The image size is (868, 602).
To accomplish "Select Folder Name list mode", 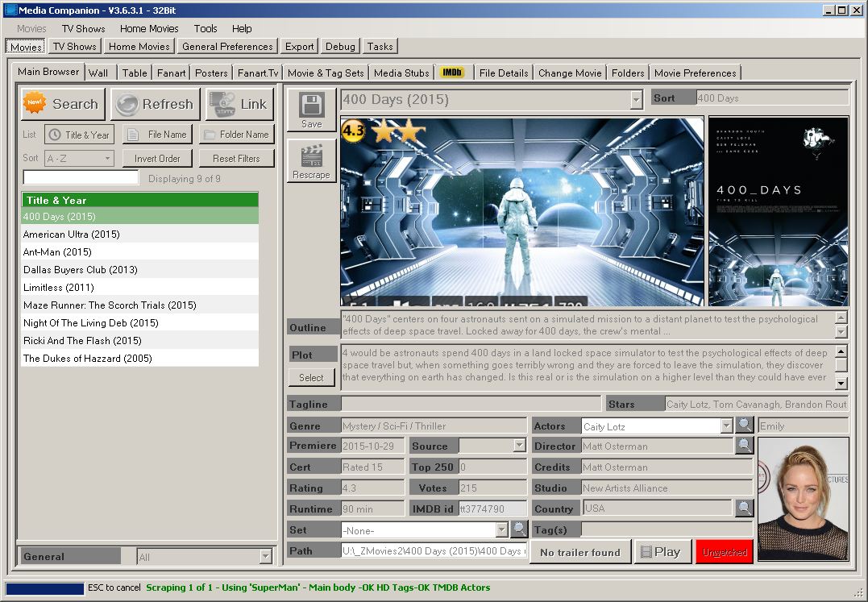I will coord(237,135).
